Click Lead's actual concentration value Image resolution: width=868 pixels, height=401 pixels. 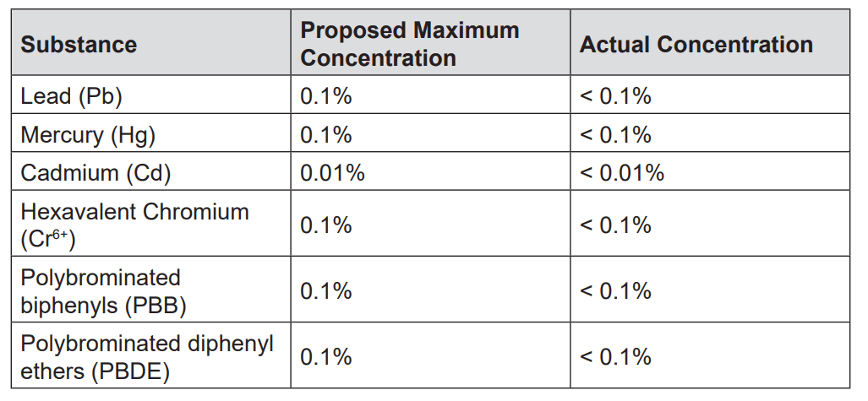tap(615, 96)
